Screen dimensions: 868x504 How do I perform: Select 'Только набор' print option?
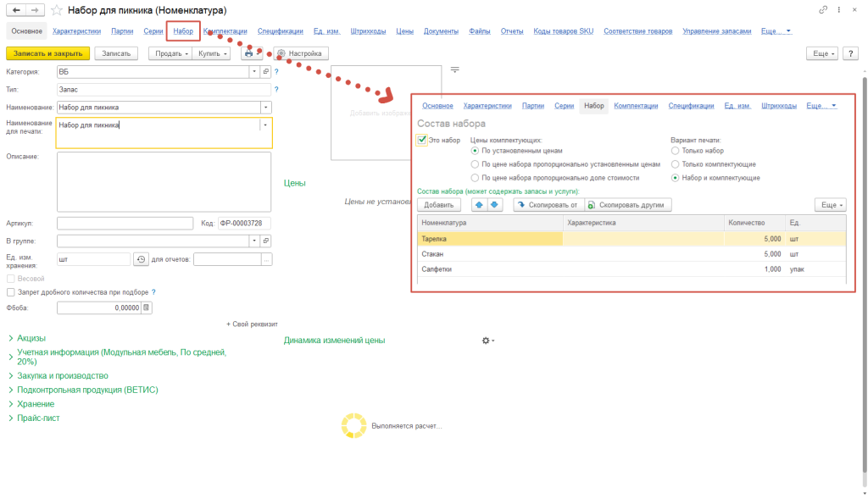675,151
